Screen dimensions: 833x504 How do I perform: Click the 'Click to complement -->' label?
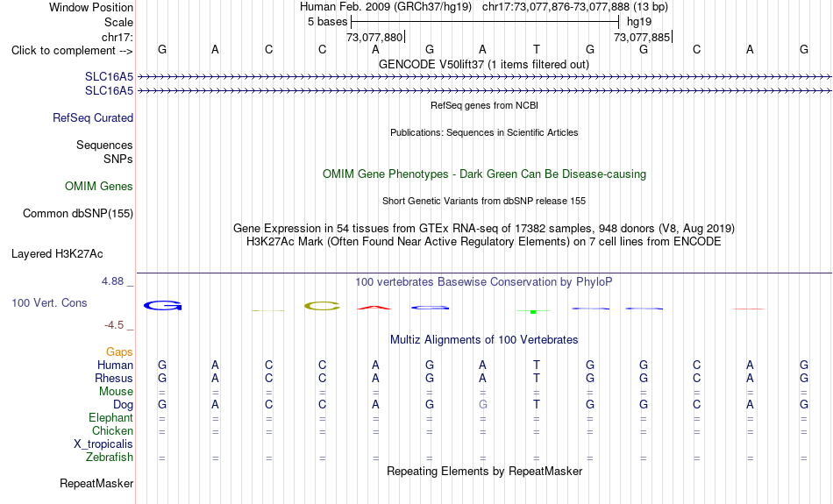click(x=72, y=51)
